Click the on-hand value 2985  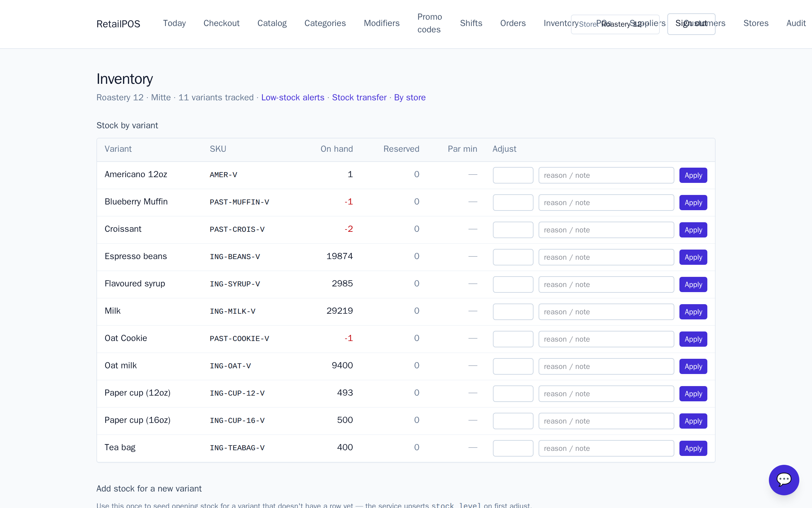[342, 284]
